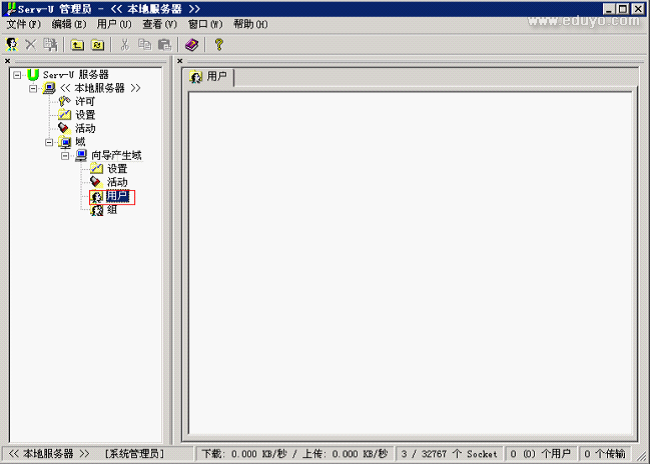
Task: Collapse the 域 tree node
Action: 49,142
